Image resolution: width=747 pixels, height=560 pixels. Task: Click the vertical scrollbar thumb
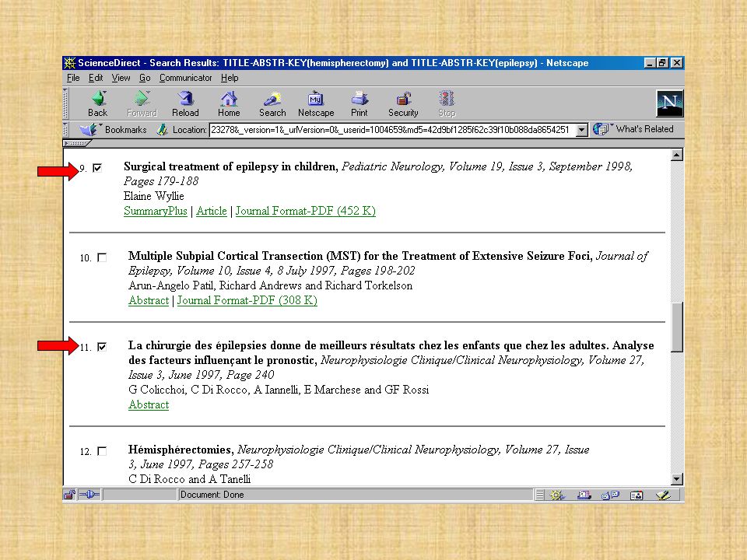676,327
